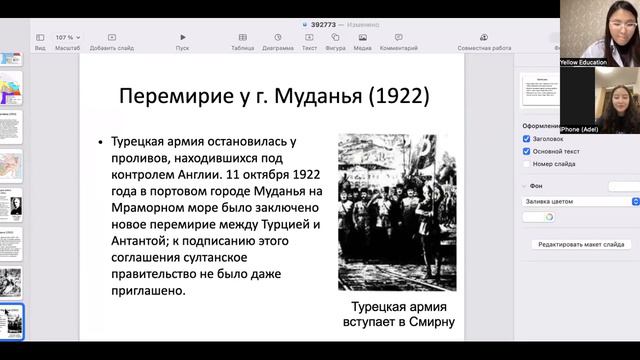Select the black-and-white army photo on the slide
Image resolution: width=640 pixels, height=360 pixels.
coord(397,212)
